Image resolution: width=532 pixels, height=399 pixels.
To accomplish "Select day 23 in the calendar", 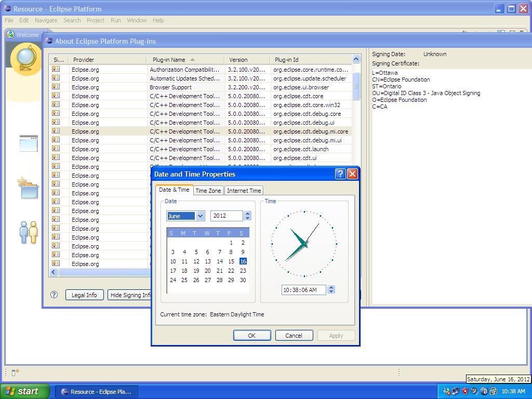I will 243,271.
